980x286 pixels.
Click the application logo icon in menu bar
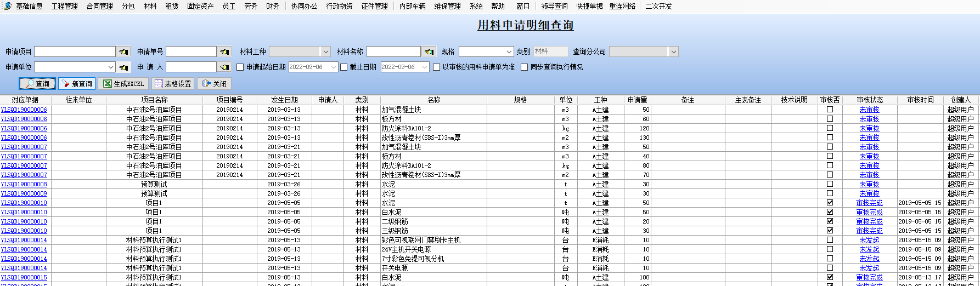7,6
